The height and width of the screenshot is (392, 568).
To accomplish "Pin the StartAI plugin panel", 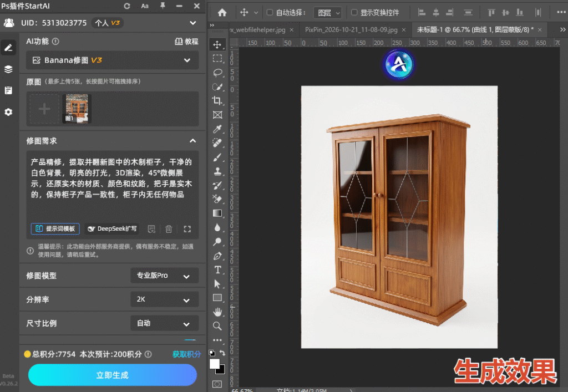I will pos(163,6).
